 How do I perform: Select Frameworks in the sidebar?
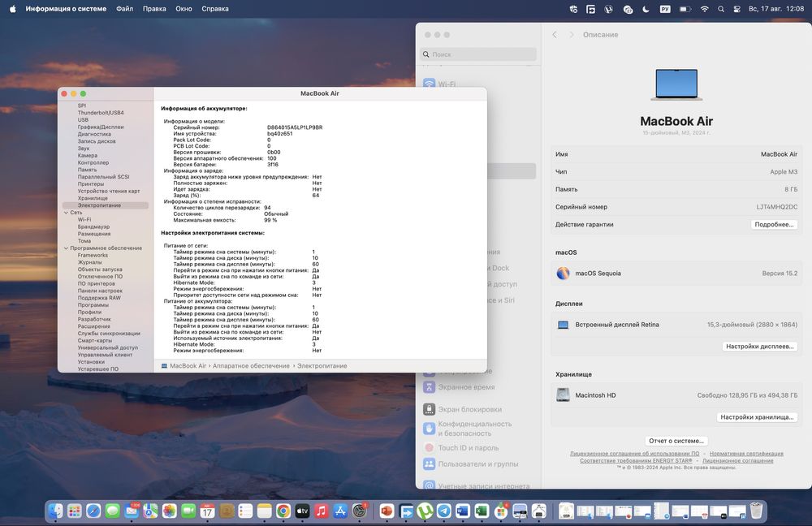[x=93, y=255]
